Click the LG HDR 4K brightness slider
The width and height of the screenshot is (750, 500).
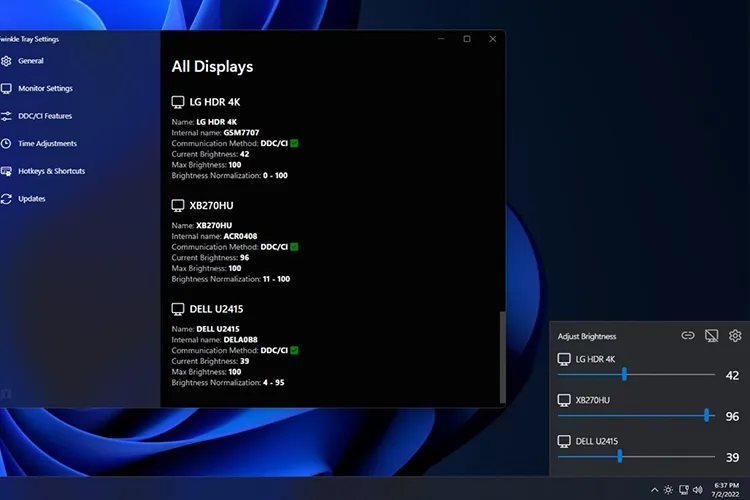tap(624, 375)
